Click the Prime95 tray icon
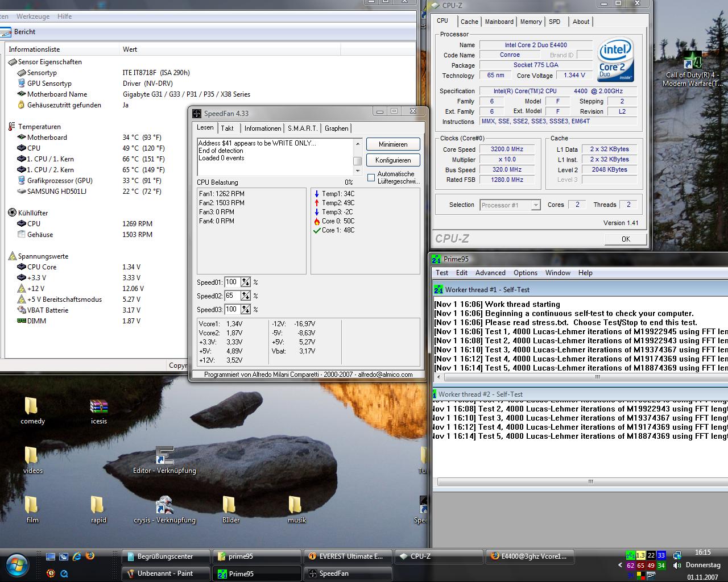 (x=630, y=555)
